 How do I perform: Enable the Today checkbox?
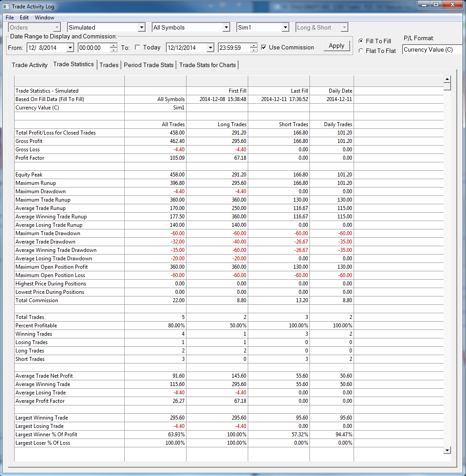coord(138,47)
